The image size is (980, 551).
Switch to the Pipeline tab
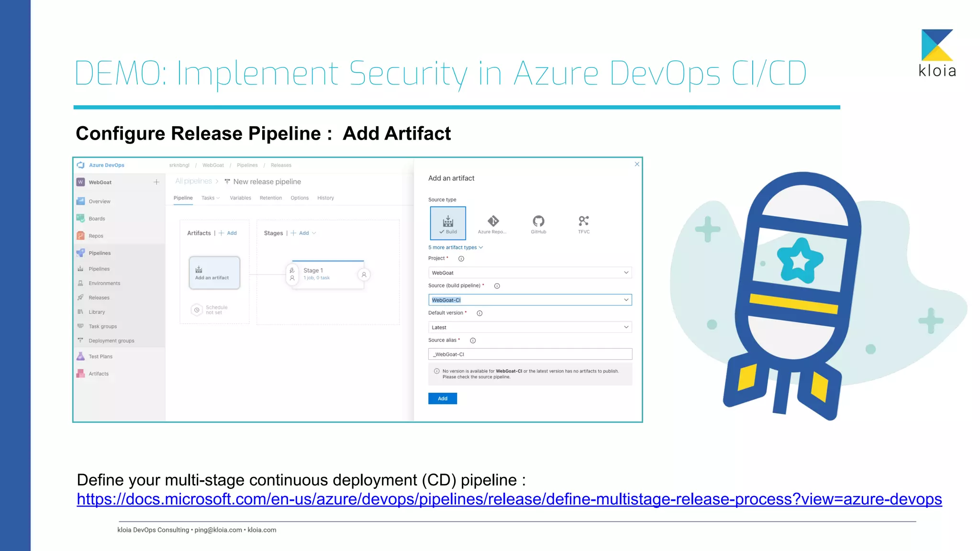pos(183,198)
